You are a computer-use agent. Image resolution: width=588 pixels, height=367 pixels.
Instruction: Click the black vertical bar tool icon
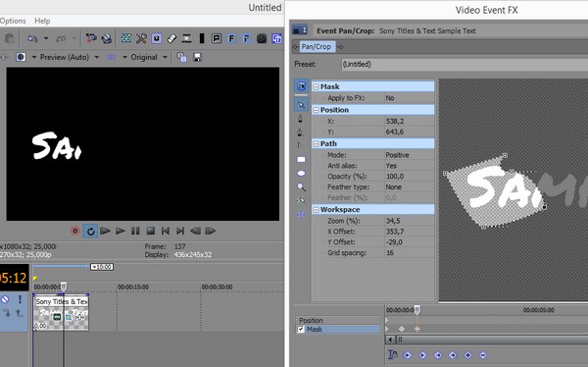pyautogui.click(x=202, y=38)
